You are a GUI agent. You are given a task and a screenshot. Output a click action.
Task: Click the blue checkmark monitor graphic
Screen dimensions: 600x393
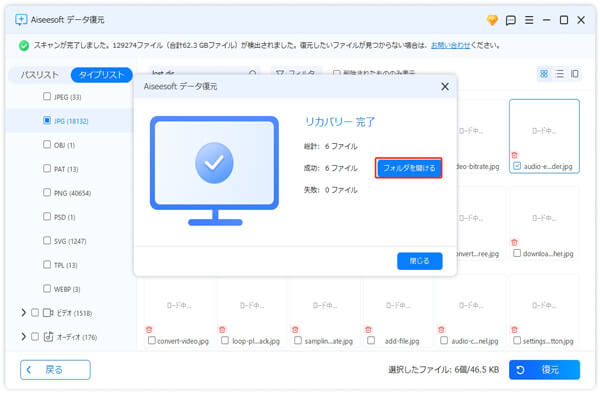tap(214, 171)
